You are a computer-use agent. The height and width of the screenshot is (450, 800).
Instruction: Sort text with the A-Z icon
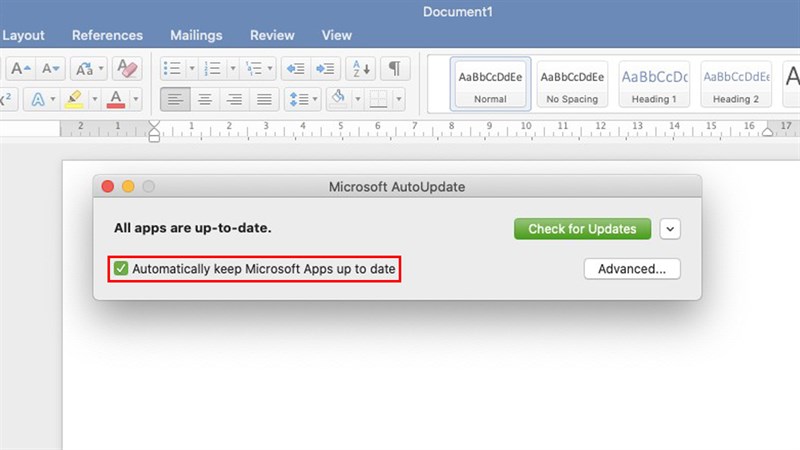[361, 68]
